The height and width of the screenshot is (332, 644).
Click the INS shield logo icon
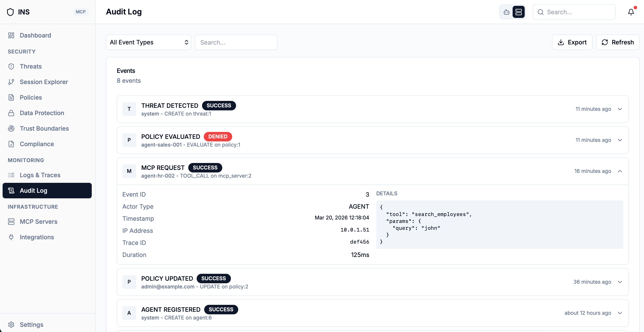[10, 12]
